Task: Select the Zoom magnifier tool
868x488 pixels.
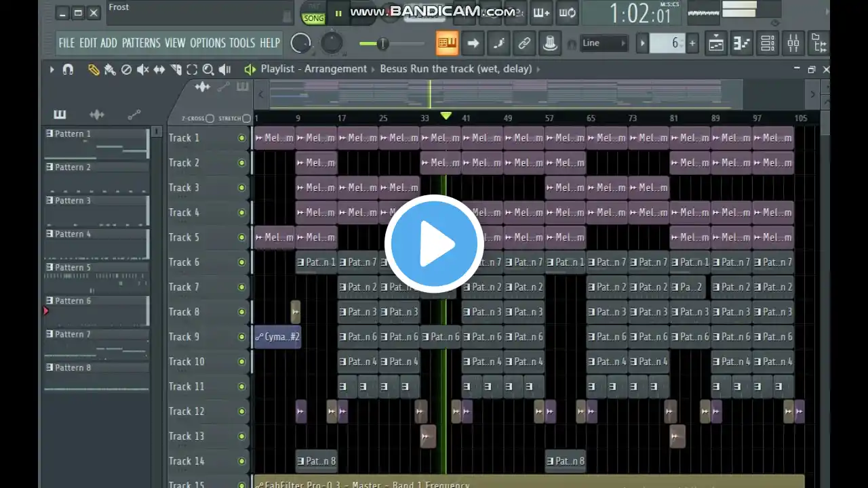Action: (x=208, y=69)
